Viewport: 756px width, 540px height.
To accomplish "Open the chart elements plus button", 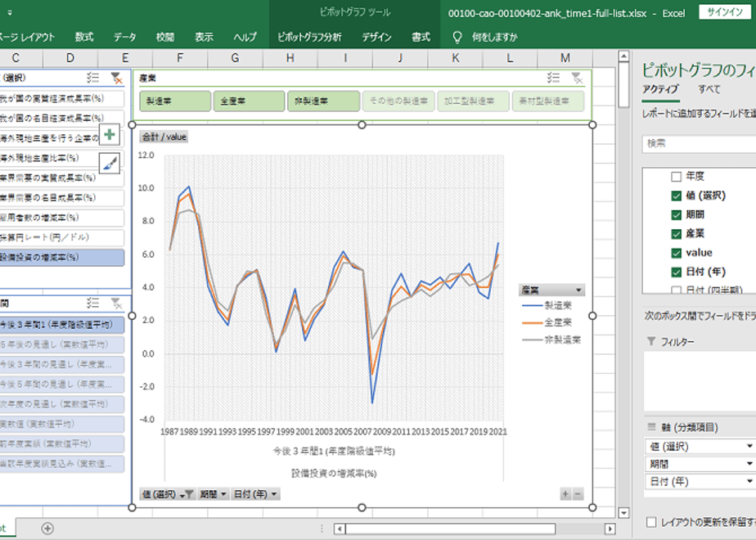I will coord(110,134).
